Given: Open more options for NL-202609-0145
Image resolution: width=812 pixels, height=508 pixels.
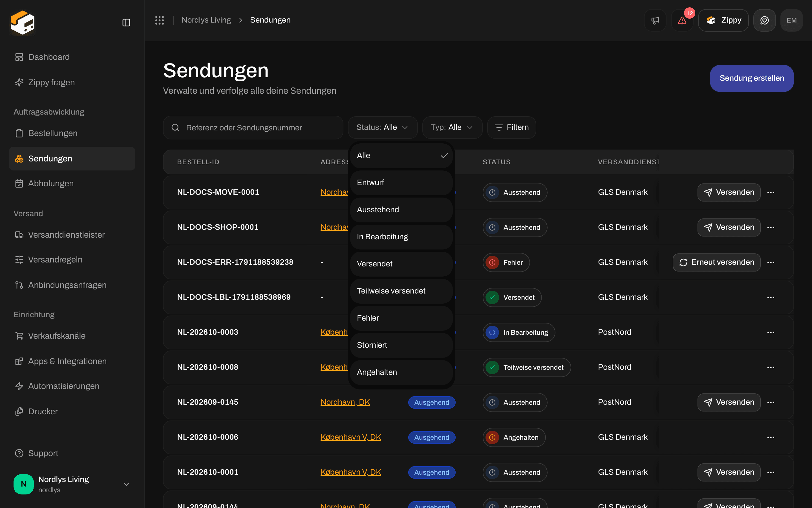Looking at the screenshot, I should coord(771,402).
